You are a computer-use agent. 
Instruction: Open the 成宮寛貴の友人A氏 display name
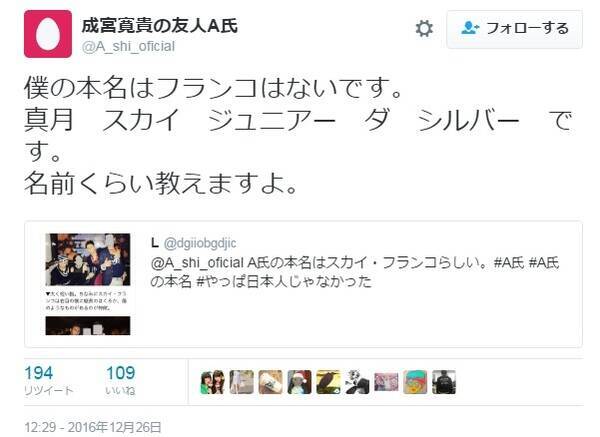point(160,26)
